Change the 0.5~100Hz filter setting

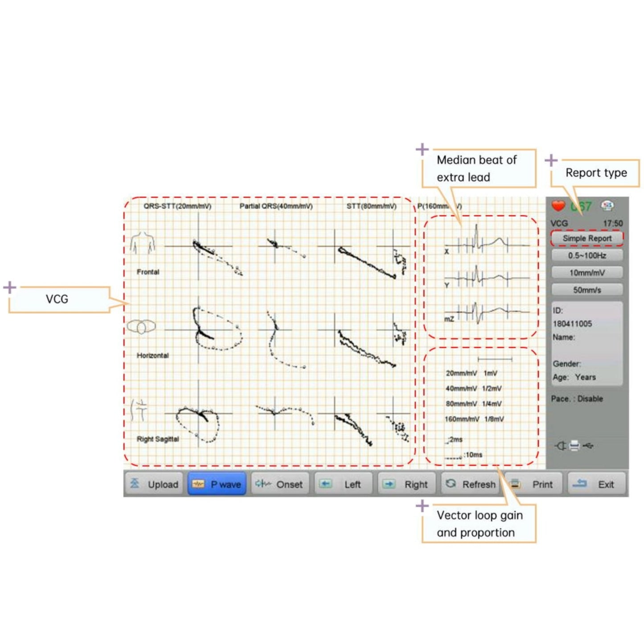(587, 255)
